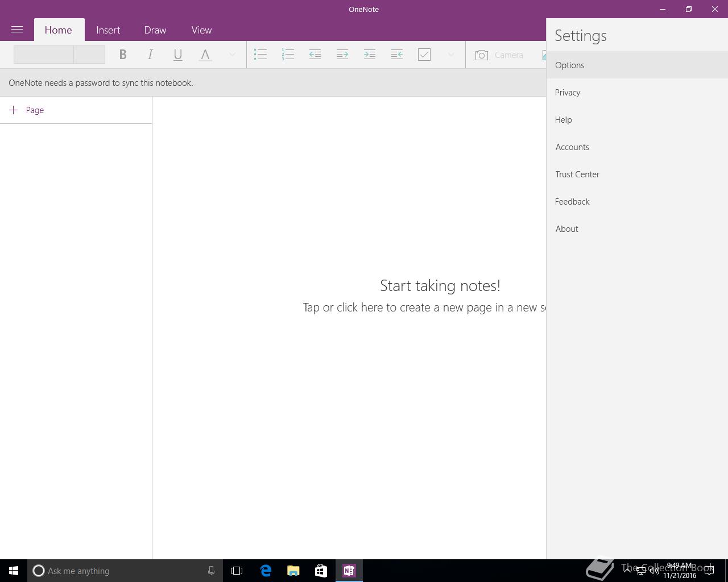Image resolution: width=728 pixels, height=582 pixels.
Task: Click the Camera label text
Action: tap(509, 55)
